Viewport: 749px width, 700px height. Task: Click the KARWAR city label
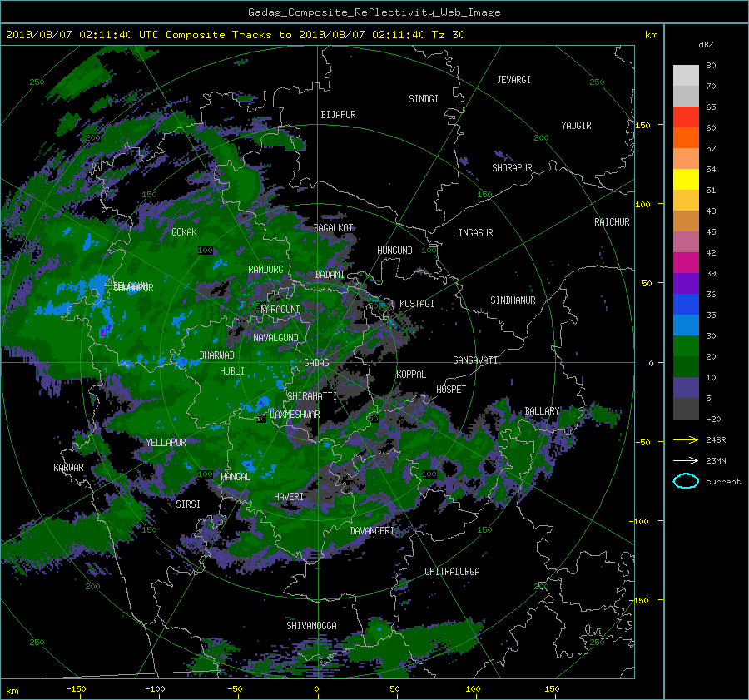point(68,467)
